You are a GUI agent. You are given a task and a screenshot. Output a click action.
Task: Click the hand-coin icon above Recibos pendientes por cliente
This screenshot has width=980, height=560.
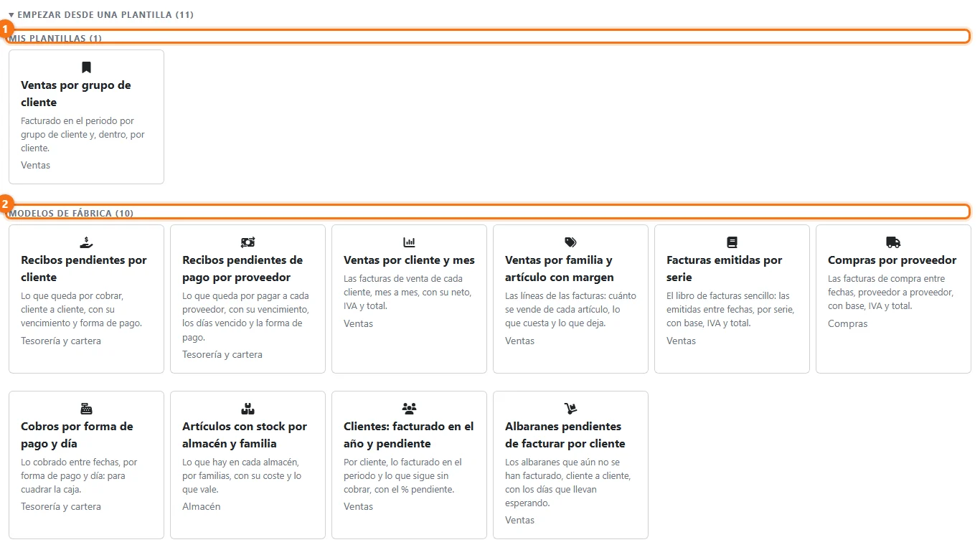pyautogui.click(x=86, y=242)
